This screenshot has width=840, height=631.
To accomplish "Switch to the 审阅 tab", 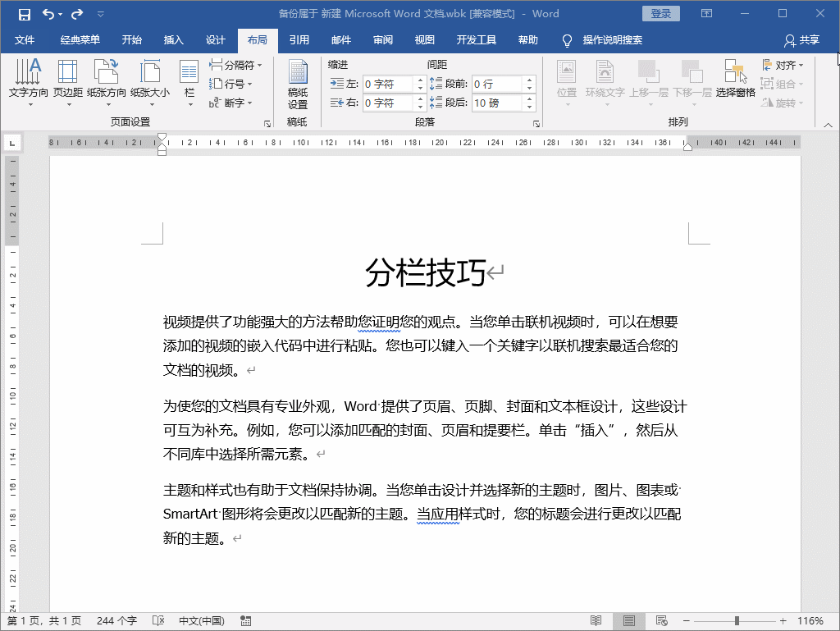I will click(x=382, y=40).
